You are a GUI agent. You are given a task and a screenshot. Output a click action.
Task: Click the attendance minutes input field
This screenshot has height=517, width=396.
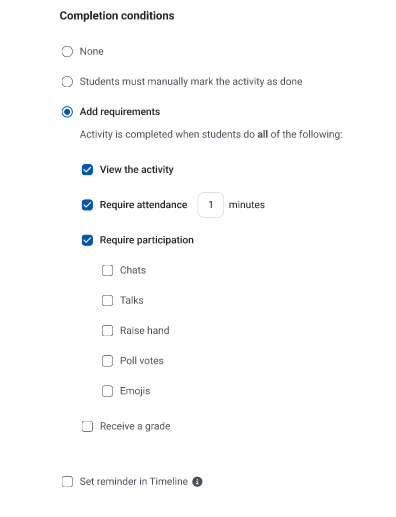pyautogui.click(x=211, y=205)
